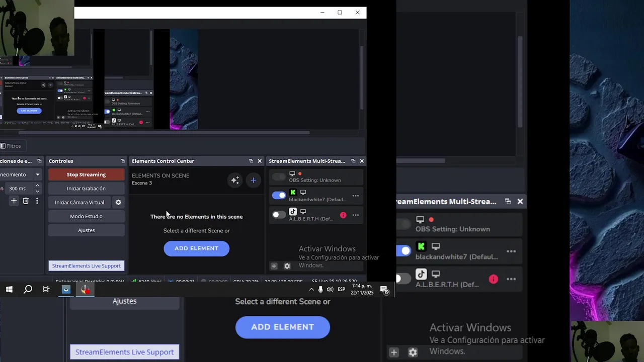Image resolution: width=644 pixels, height=362 pixels.
Task: Click the 300 ms transition duration field
Action: (x=20, y=189)
